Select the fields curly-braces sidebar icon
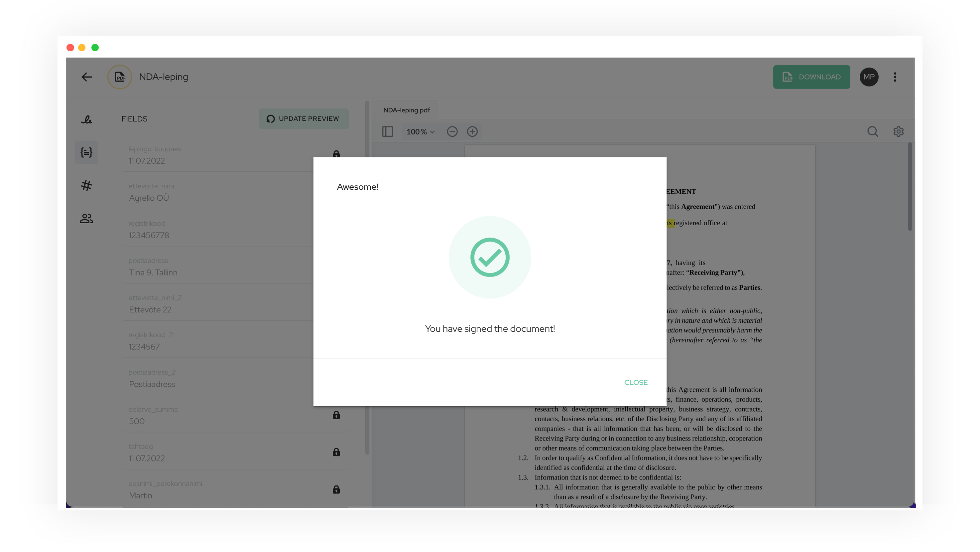Screen dimensions: 980x552 coord(86,152)
